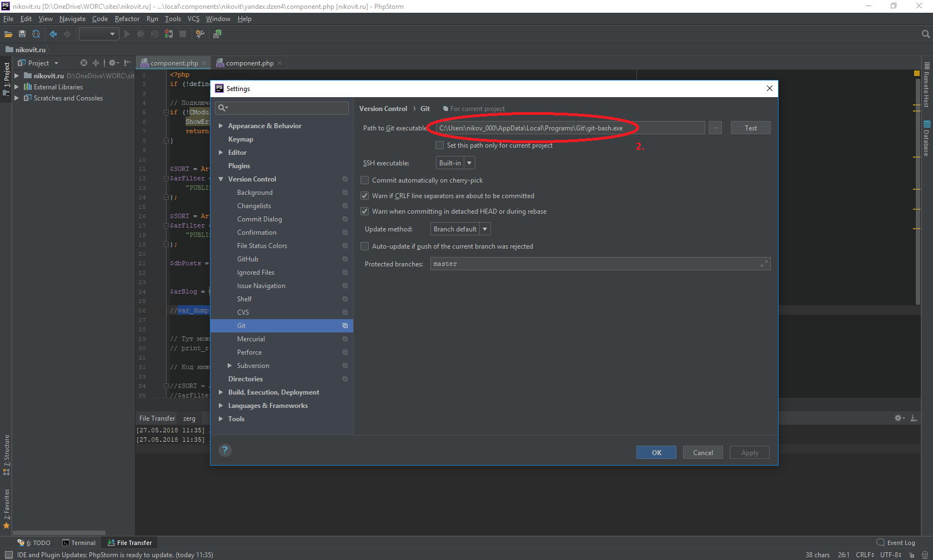Open Settings via the wrench toolbar icon
Image resolution: width=933 pixels, height=560 pixels.
(x=200, y=34)
